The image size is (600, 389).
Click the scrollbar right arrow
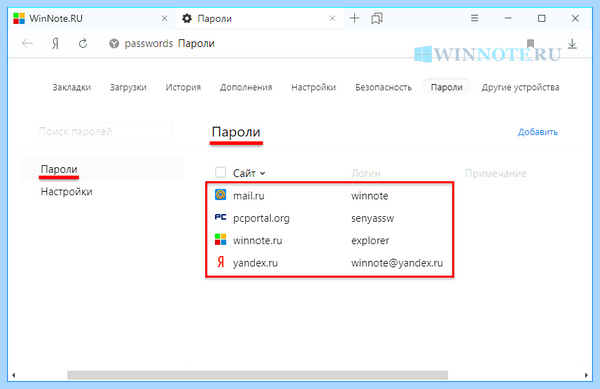pos(586,375)
